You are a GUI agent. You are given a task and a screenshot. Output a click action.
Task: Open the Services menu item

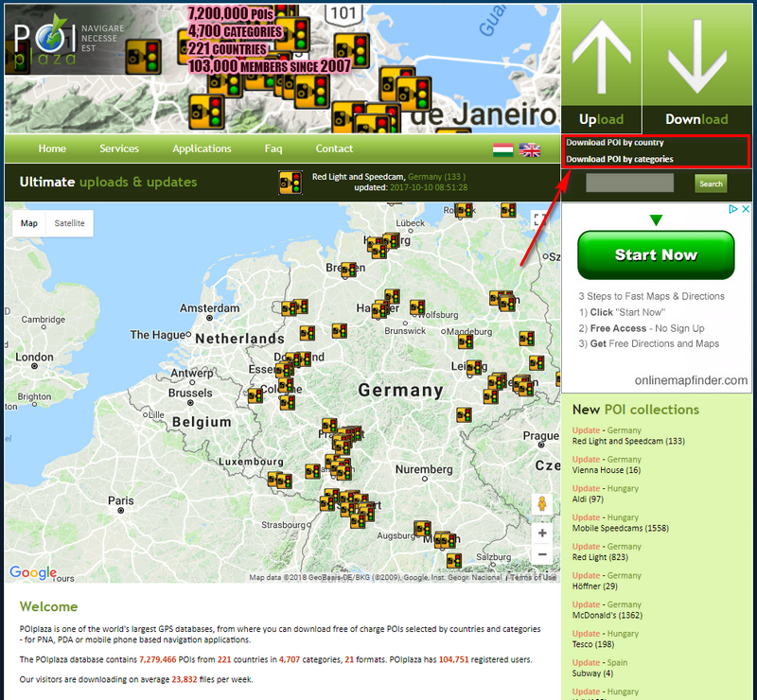[x=119, y=149]
